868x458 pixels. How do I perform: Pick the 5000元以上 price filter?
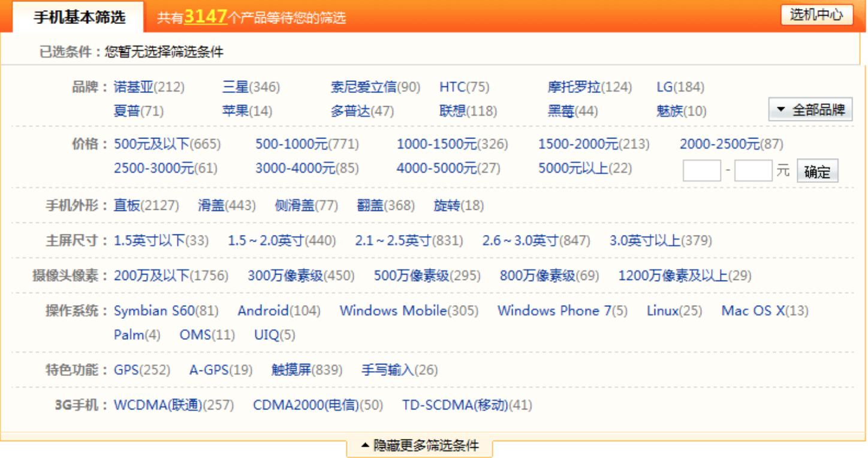click(572, 168)
